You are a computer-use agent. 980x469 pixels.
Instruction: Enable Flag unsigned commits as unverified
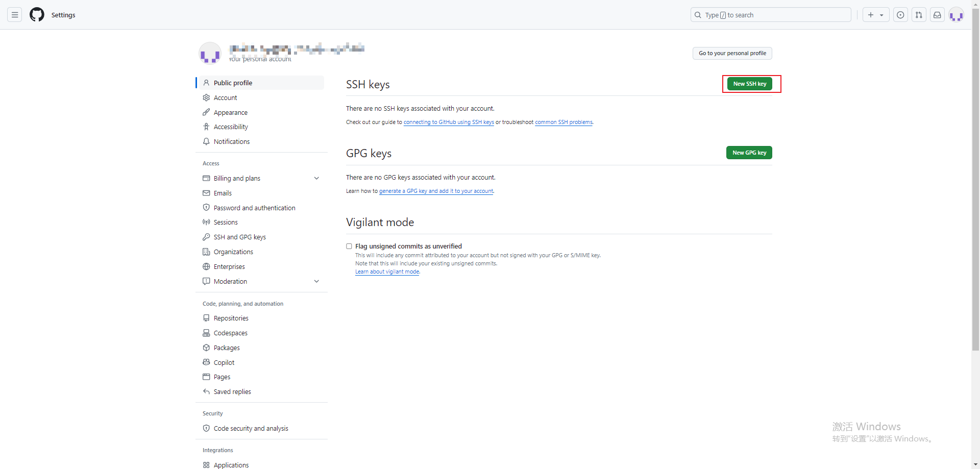coord(349,246)
